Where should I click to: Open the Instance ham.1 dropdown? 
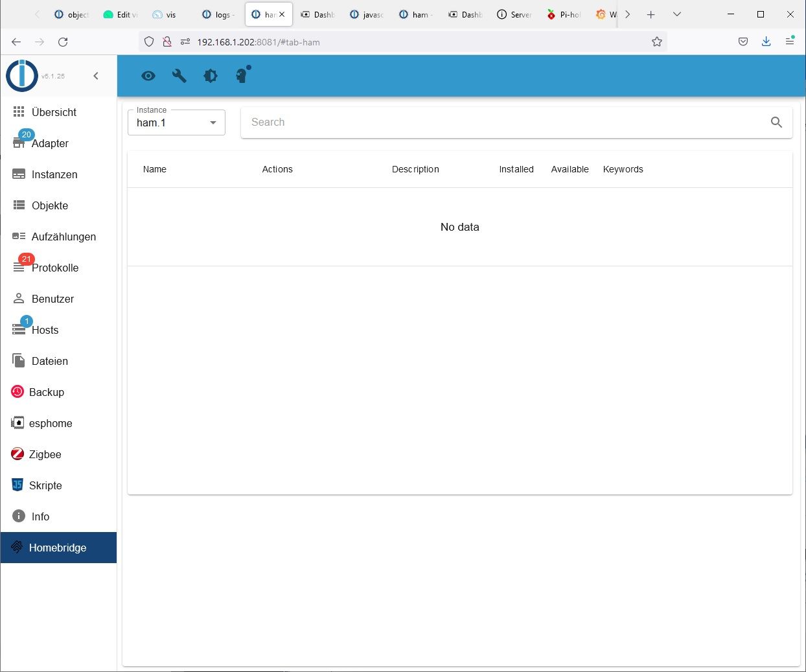pyautogui.click(x=176, y=122)
